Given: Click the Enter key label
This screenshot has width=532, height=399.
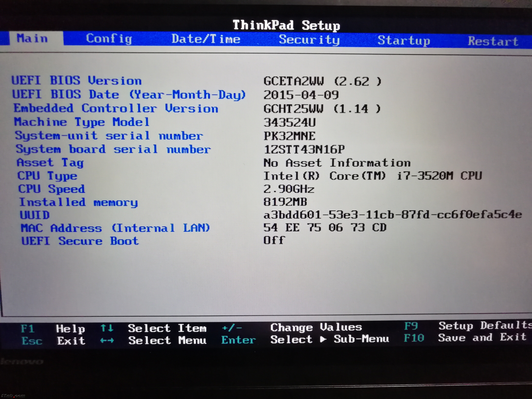Looking at the screenshot, I should coord(238,340).
